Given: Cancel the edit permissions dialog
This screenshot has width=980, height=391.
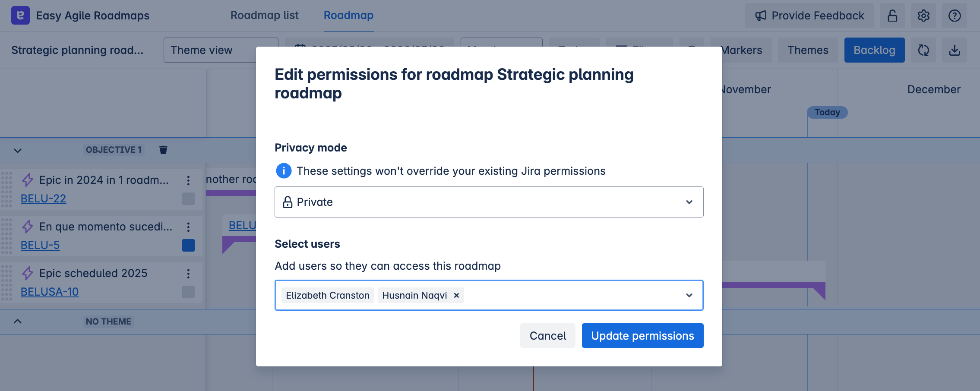Looking at the screenshot, I should click(x=547, y=336).
